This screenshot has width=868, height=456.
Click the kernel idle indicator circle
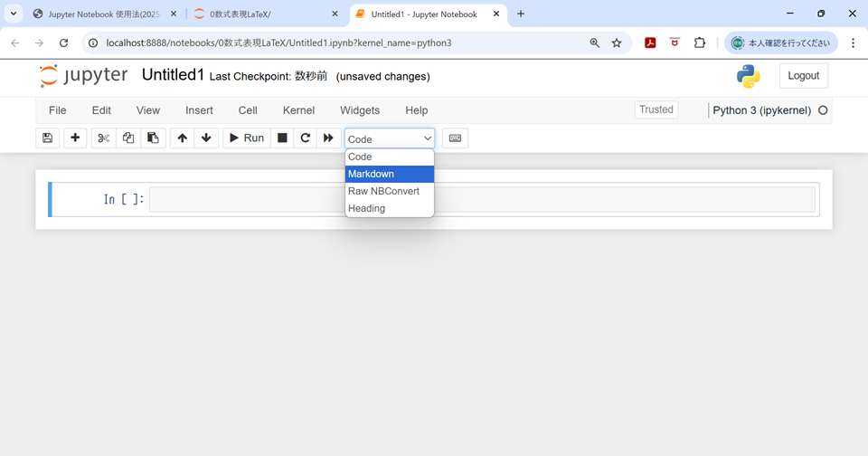click(823, 110)
